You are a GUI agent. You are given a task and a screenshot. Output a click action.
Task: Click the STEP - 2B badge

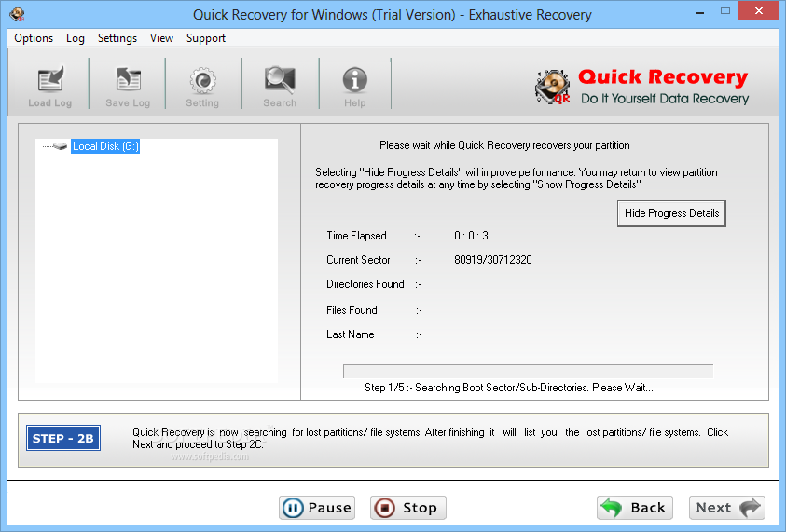coord(63,438)
